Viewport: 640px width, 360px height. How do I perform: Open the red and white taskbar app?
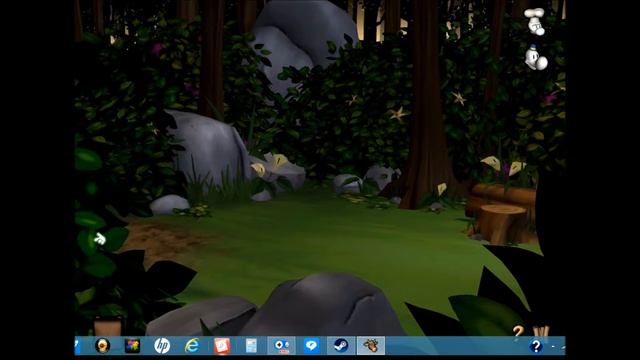coord(222,346)
